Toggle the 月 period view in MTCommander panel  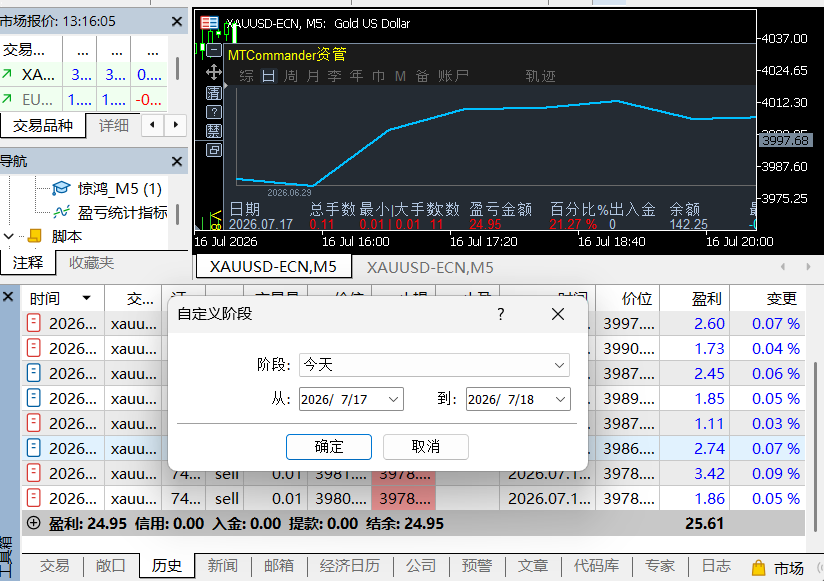(x=313, y=76)
